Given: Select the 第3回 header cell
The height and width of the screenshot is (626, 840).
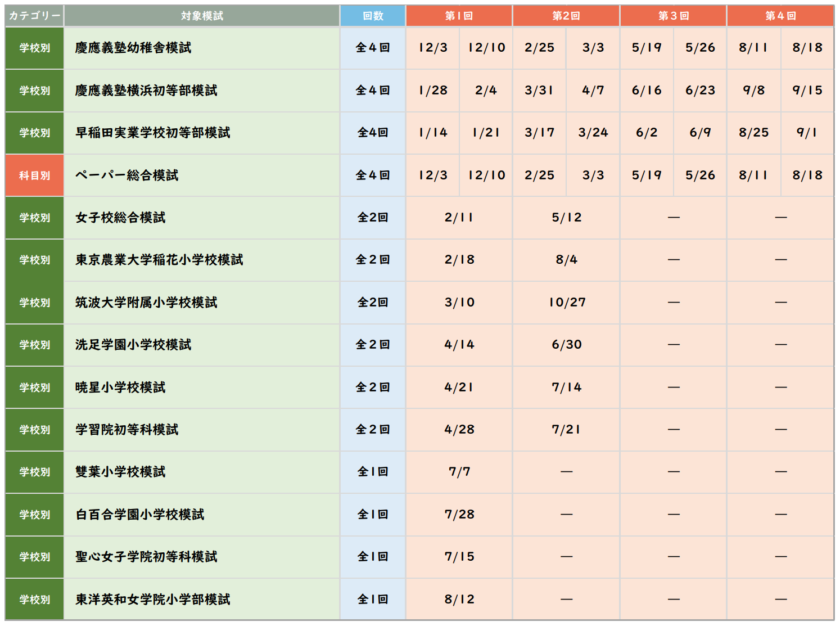Looking at the screenshot, I should [673, 16].
